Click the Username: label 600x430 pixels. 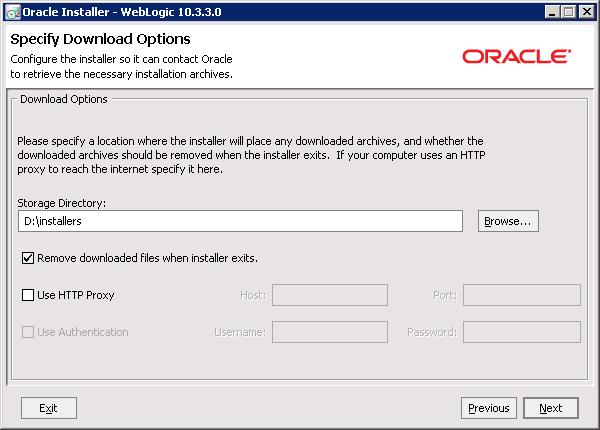[240, 332]
